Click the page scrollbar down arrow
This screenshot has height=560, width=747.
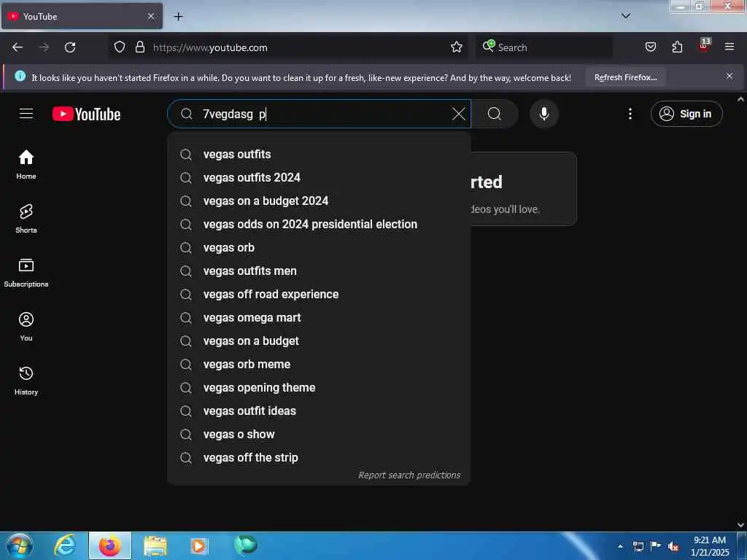click(x=741, y=525)
